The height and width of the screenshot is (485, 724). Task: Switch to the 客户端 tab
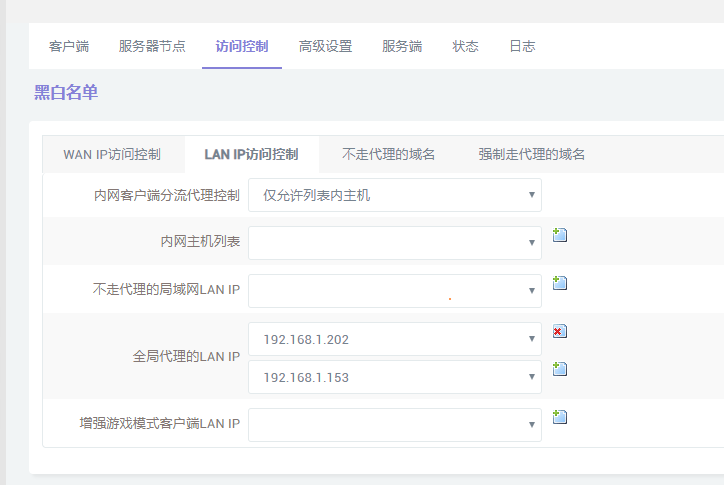[69, 46]
